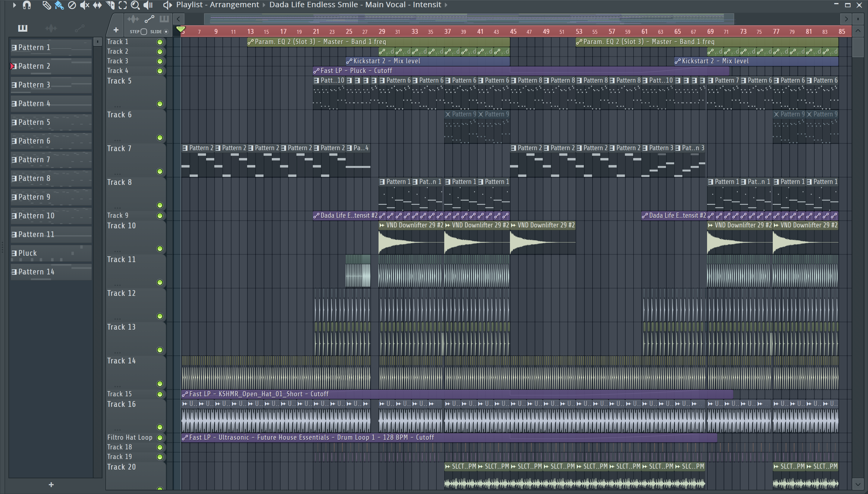The image size is (868, 494).
Task: Open menu of Fast LP Pluck Cutoff clip
Action: tap(316, 71)
